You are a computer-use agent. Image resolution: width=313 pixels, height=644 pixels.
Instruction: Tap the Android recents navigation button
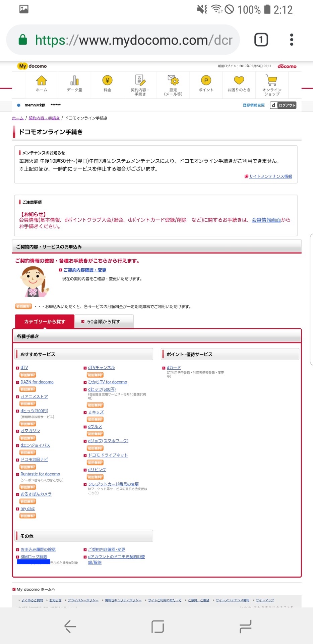tap(245, 626)
